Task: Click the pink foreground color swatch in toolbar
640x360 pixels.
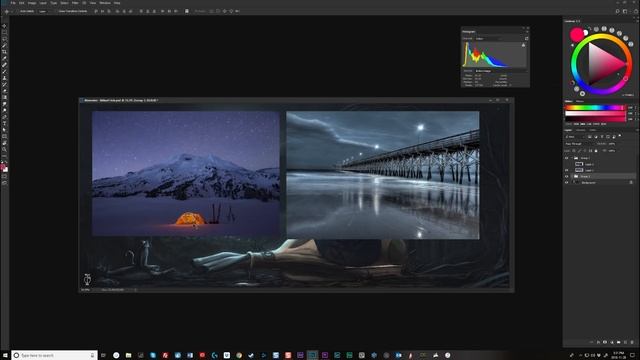Action: click(x=3, y=167)
